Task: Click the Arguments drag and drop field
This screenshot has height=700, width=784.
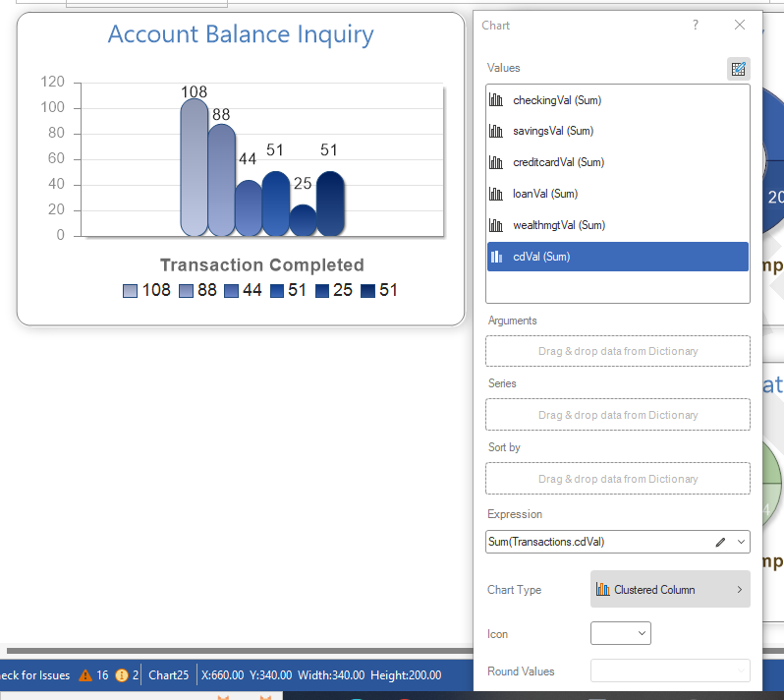Action: point(618,351)
